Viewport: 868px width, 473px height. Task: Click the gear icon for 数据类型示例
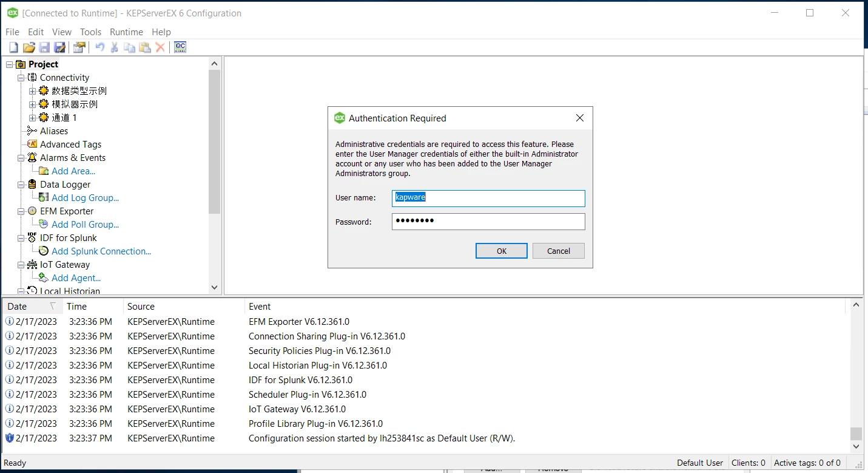44,91
